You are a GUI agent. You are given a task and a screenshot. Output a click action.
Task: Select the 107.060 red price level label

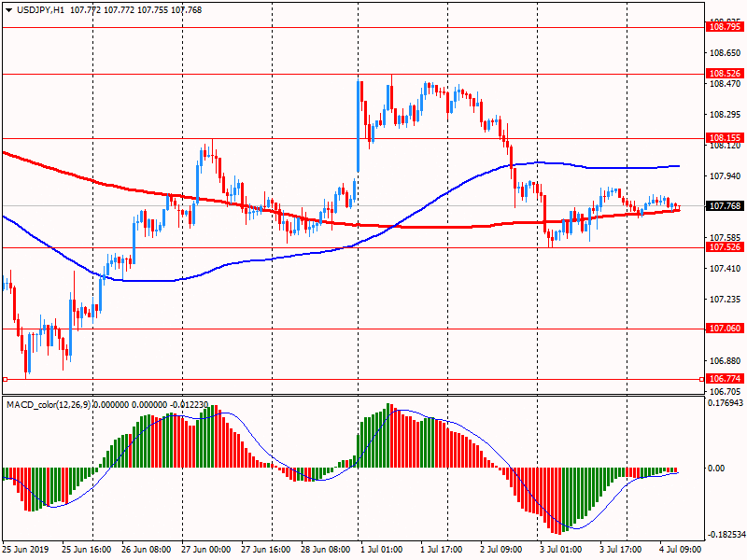pyautogui.click(x=725, y=329)
